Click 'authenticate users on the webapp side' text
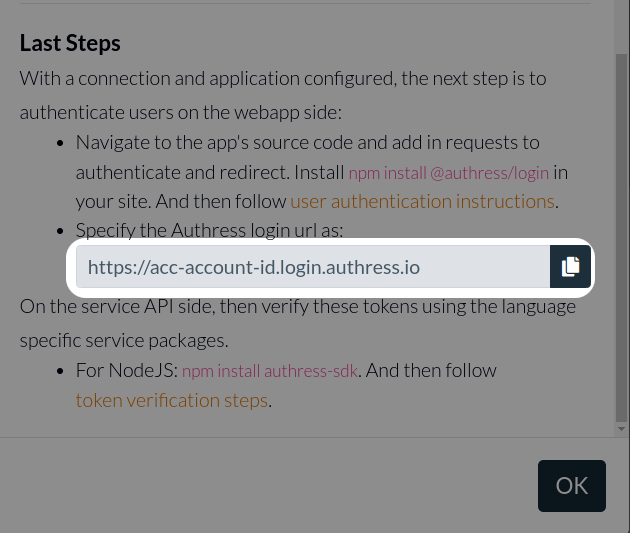The height and width of the screenshot is (533, 630). [180, 110]
